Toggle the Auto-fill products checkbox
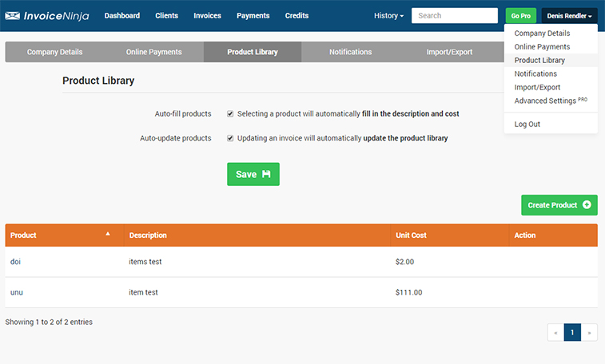Viewport: 605px width, 364px height. pyautogui.click(x=230, y=114)
